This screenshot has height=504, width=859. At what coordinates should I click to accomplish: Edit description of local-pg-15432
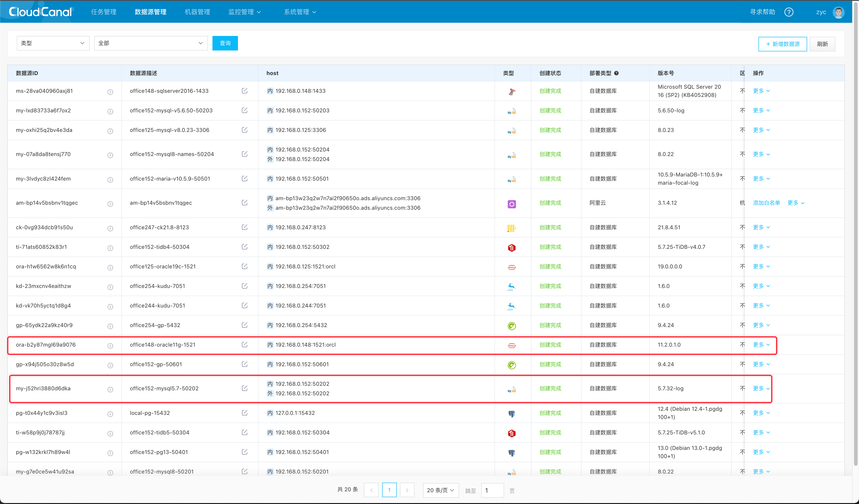click(244, 413)
